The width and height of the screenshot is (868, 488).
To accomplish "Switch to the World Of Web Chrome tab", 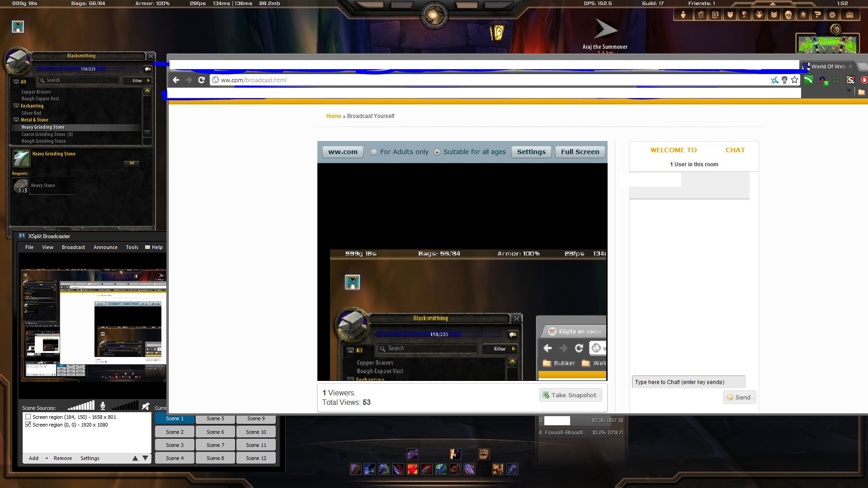I will 827,66.
